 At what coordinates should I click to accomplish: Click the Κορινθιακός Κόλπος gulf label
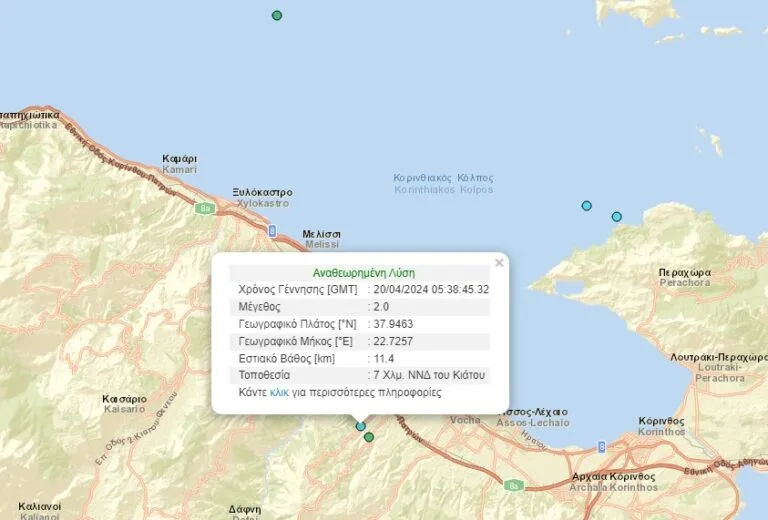(x=444, y=184)
